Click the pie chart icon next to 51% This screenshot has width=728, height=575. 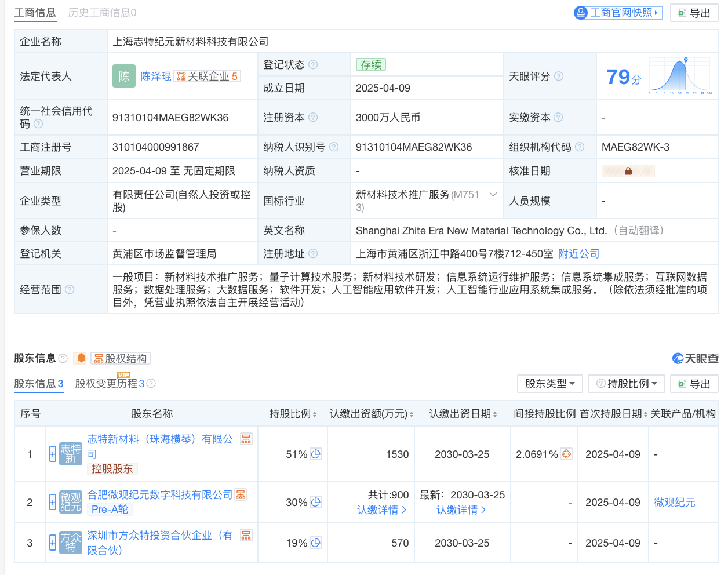(x=316, y=454)
